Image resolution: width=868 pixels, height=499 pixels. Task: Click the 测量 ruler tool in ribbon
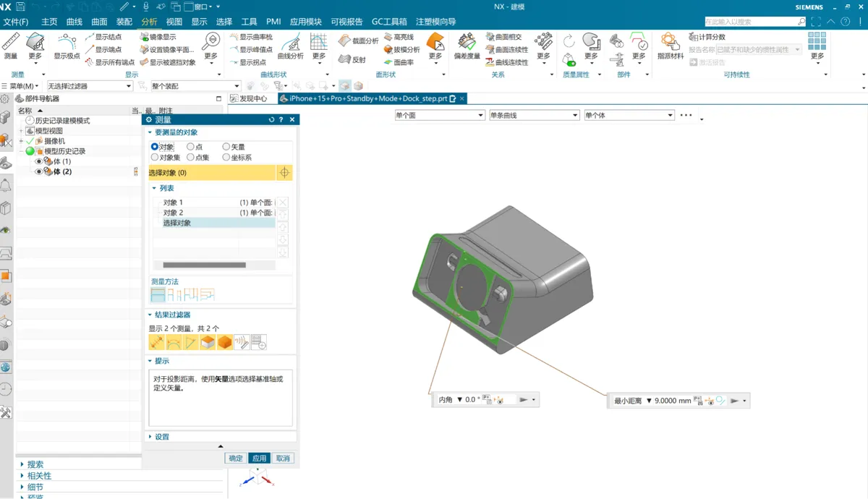[10, 47]
